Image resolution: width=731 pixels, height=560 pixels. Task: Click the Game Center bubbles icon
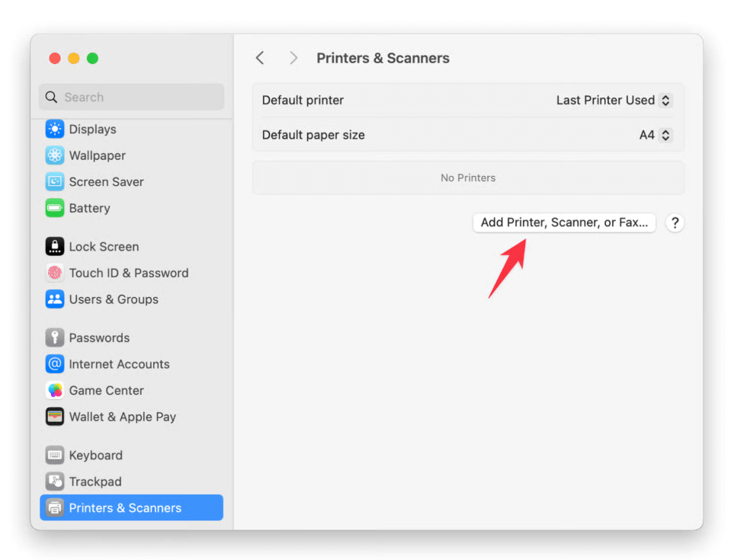(x=55, y=390)
